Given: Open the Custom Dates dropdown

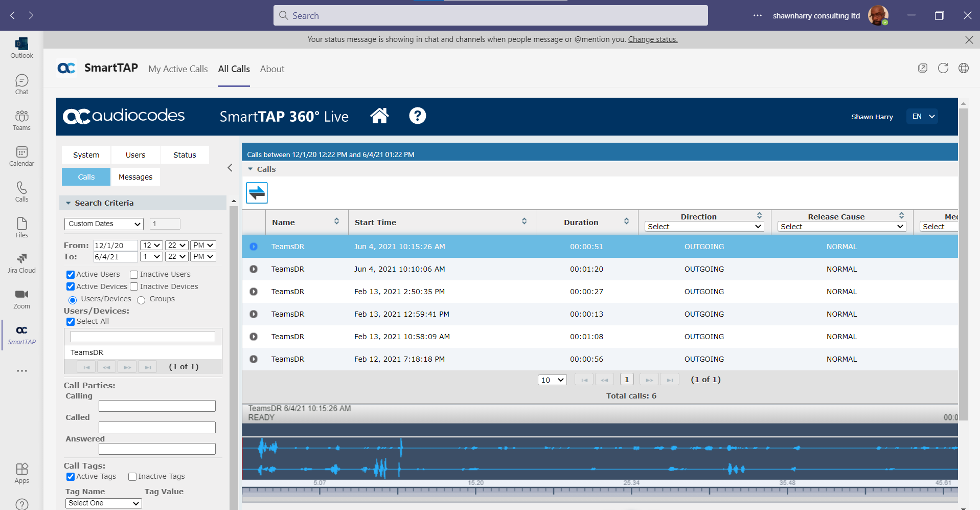Looking at the screenshot, I should (103, 224).
